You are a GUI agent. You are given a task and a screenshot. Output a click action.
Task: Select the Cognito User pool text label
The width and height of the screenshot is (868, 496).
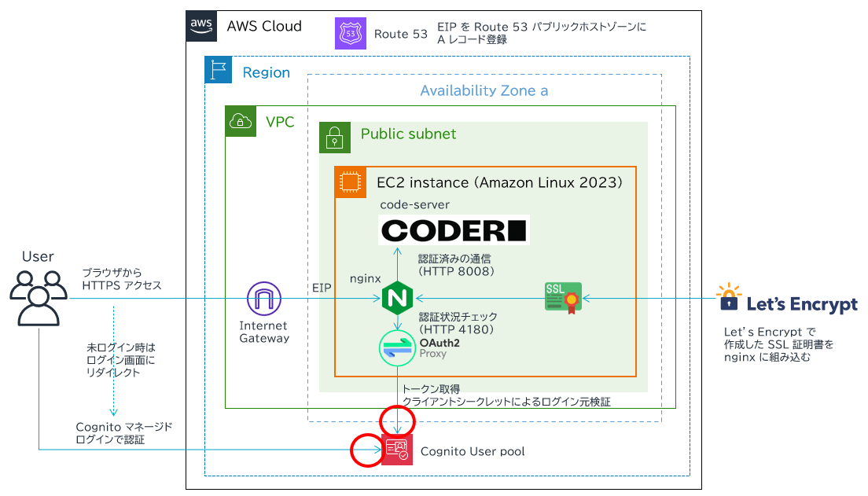click(x=473, y=451)
